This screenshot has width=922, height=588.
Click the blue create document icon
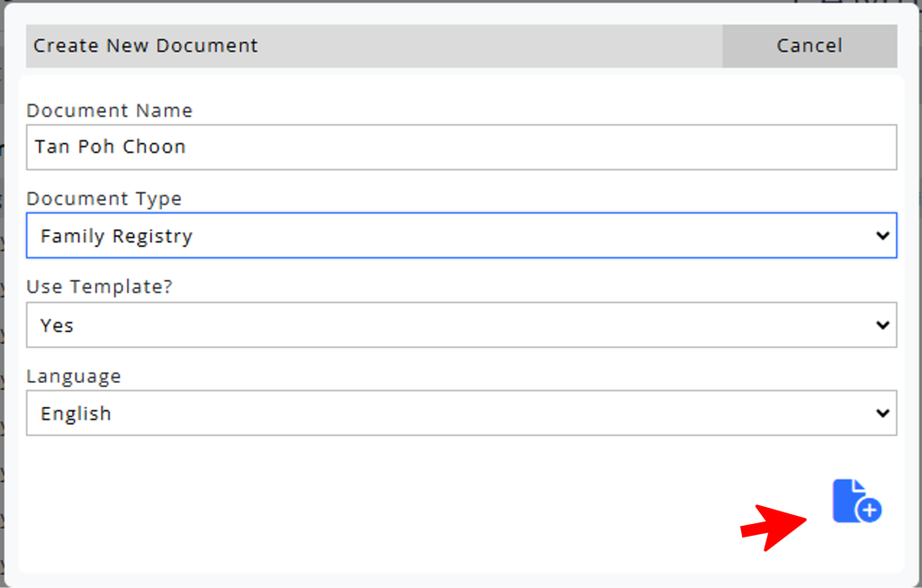(x=854, y=500)
